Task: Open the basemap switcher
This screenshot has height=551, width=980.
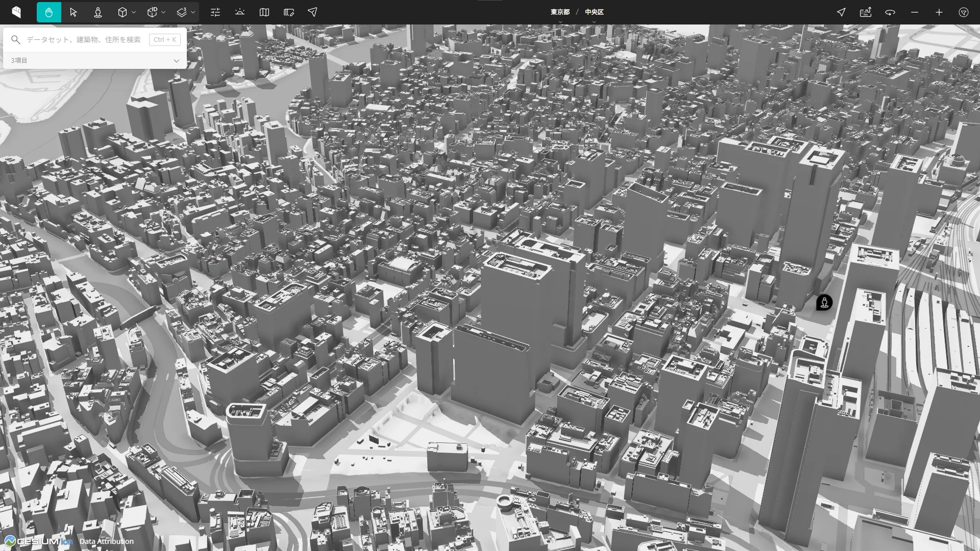Action: point(264,12)
